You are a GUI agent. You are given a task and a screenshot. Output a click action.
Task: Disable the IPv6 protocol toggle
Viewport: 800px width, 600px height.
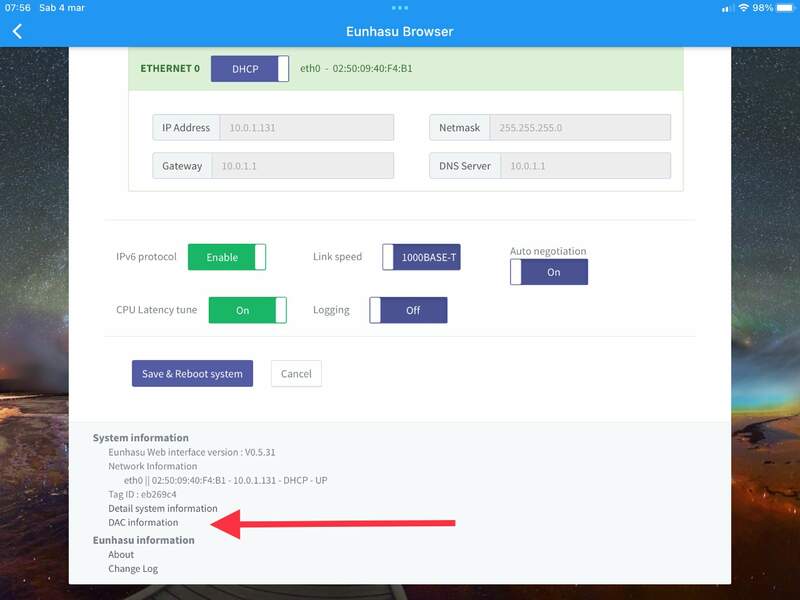tap(227, 257)
